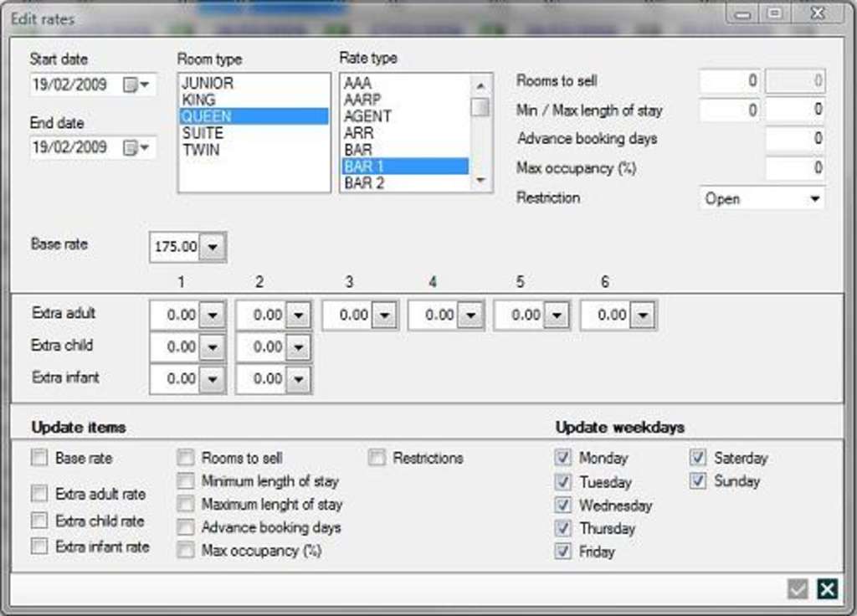Toggle the Sunday weekday checkbox
The height and width of the screenshot is (616, 857).
coord(698,481)
